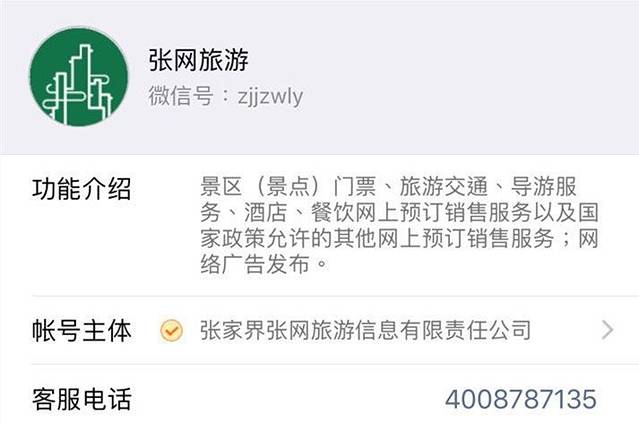The image size is (639, 424).
Task: Open the green skyline avatar of 张网旅游
Action: pos(79,77)
